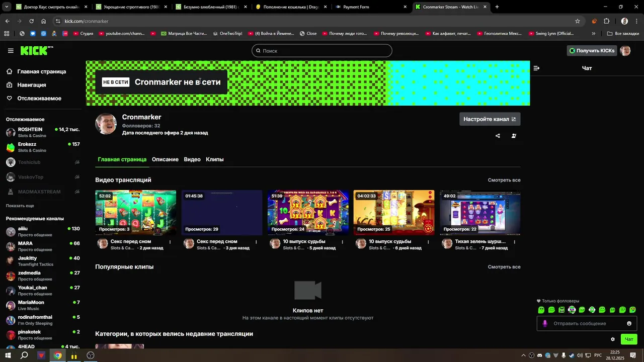
Task: Open Windows notification center
Action: pos(633,355)
